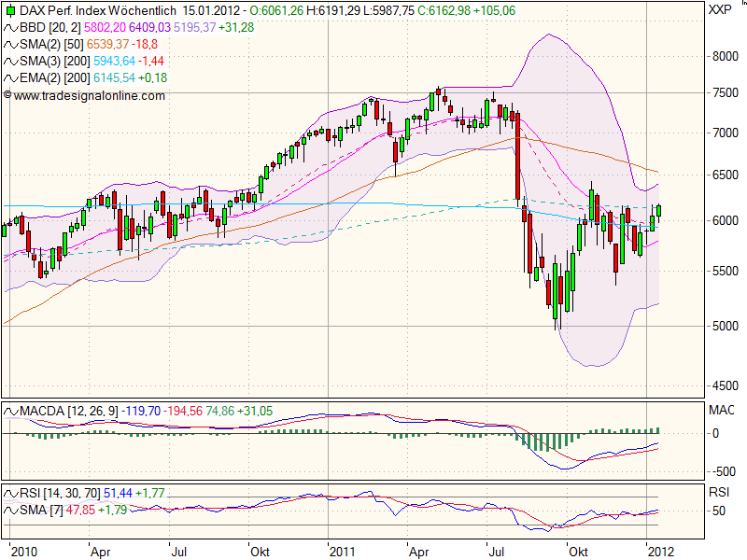Open www.tradesignalonline.com watermark link
747x560 pixels.
point(89,96)
